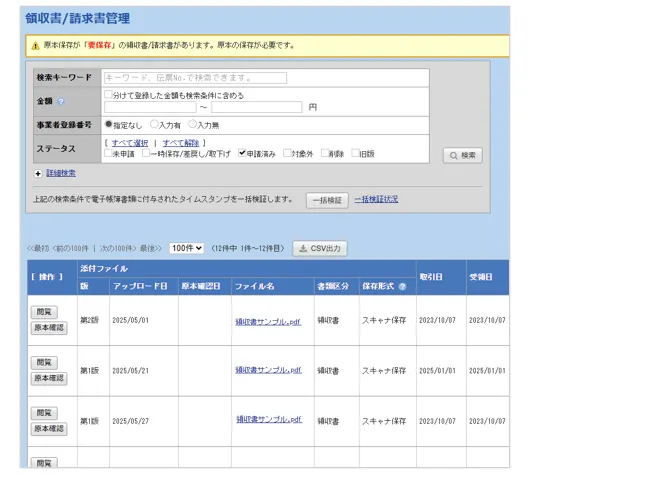Viewport: 661px width, 477px height.
Task: Click the warning icon in the yellow banner
Action: click(x=35, y=46)
